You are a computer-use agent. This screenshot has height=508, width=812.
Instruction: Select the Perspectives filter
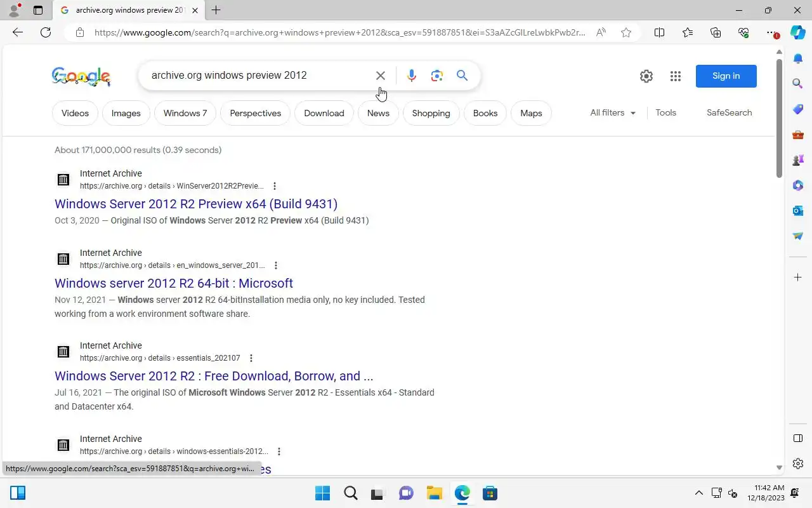[x=256, y=113]
